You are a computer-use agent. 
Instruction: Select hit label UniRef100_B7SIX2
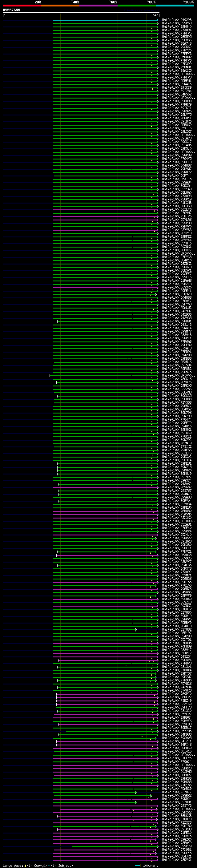(177, 446)
